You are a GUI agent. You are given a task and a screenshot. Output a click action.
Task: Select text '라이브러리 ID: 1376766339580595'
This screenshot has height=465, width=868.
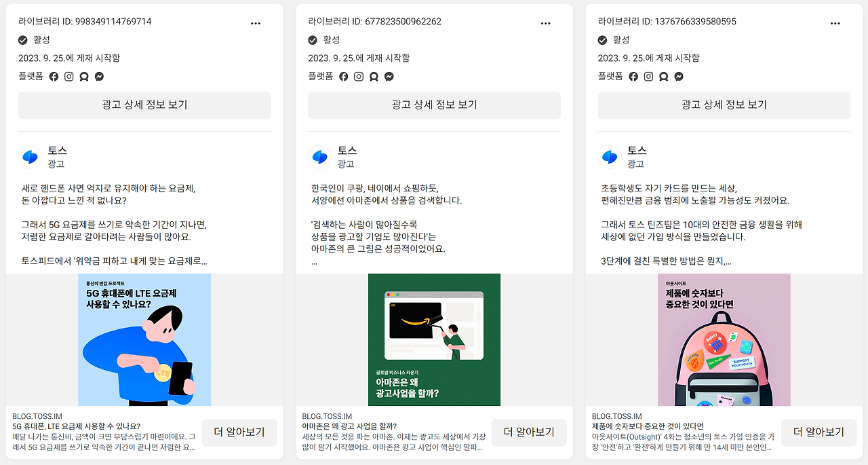pos(667,22)
